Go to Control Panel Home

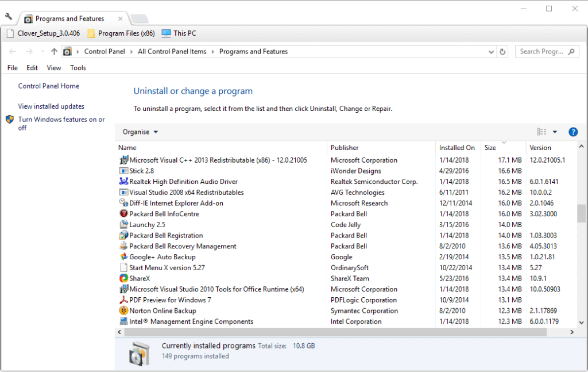(49, 86)
